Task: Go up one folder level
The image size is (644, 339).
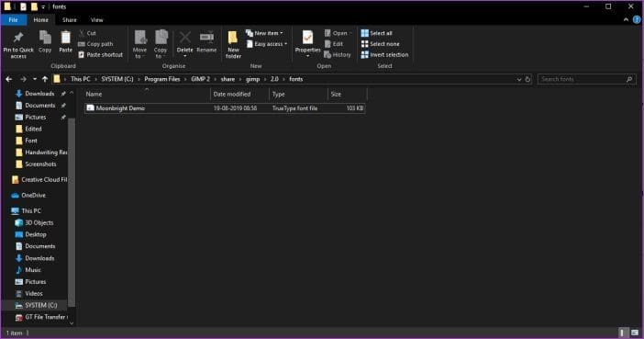Action: point(45,79)
